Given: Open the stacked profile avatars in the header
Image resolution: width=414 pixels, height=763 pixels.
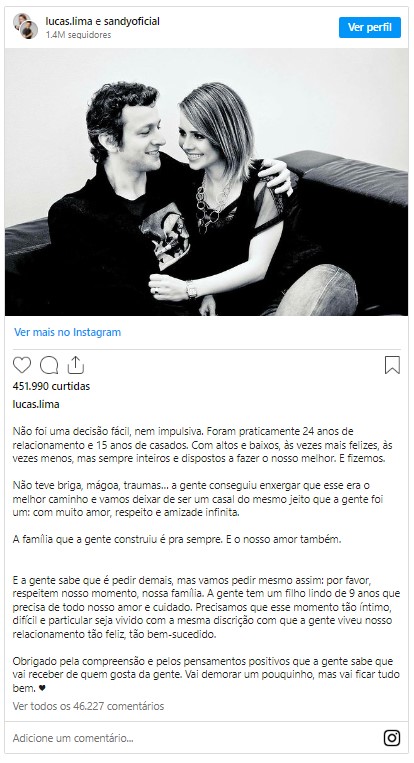Looking at the screenshot, I should click(25, 26).
